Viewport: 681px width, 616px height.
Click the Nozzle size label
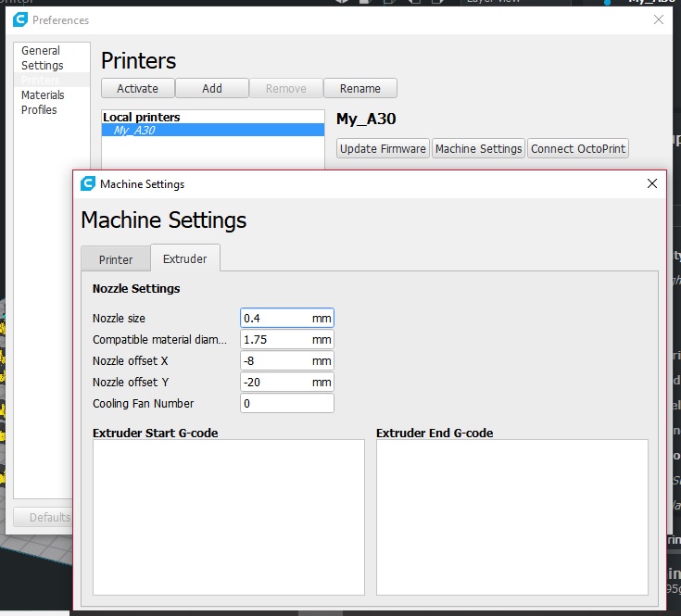pyautogui.click(x=119, y=318)
